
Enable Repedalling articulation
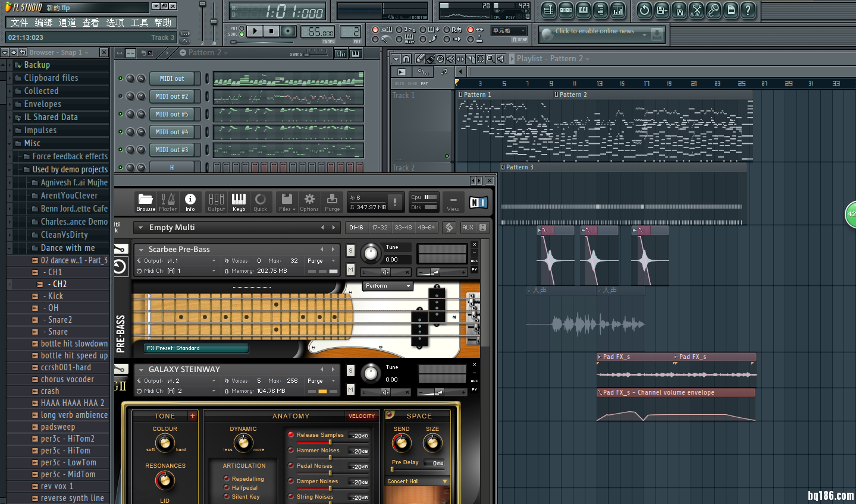(227, 478)
